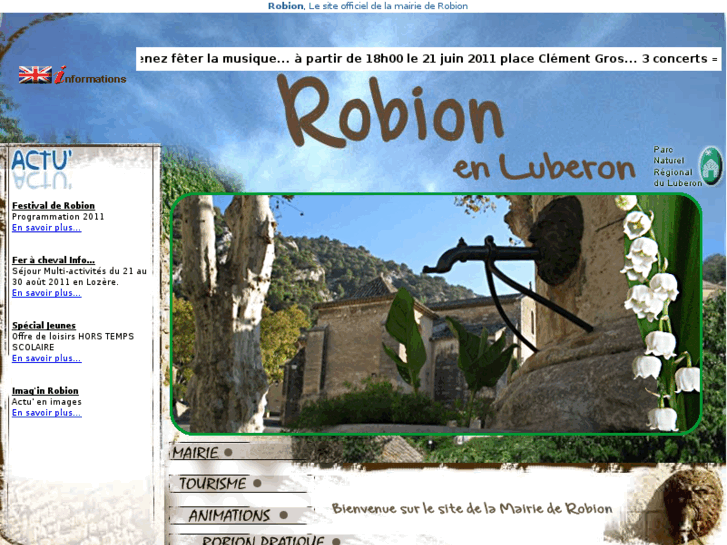Follow 'En savoir plus' under Fer à cheval Info
This screenshot has height=545, width=727.
click(46, 293)
